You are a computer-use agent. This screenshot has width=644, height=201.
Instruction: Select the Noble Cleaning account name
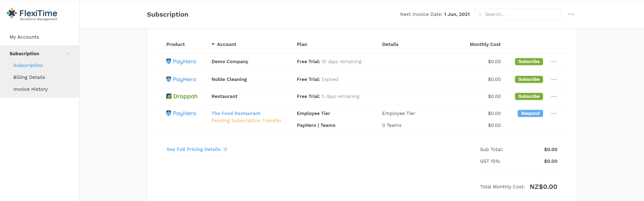(x=229, y=79)
